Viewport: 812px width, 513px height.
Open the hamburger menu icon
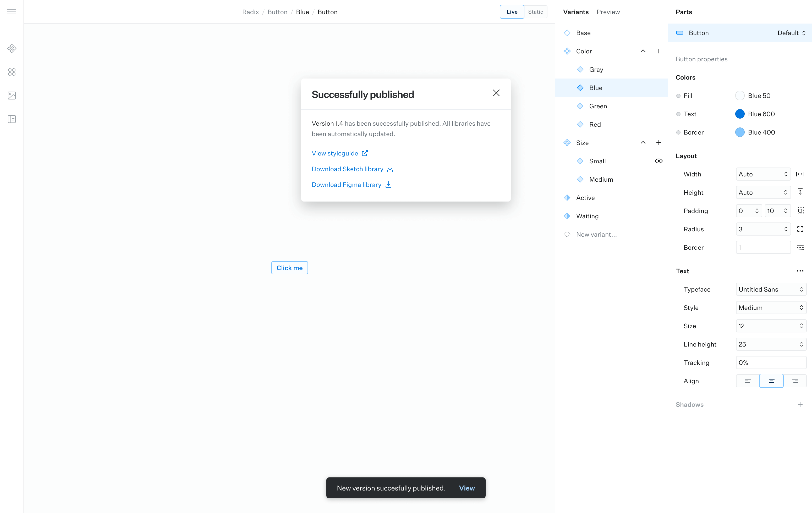(x=12, y=12)
